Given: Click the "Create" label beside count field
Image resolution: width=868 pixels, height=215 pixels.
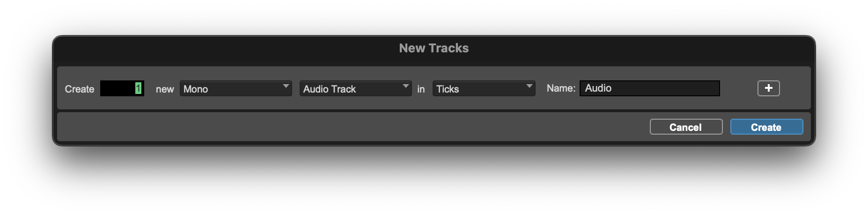Looking at the screenshot, I should click(x=79, y=89).
